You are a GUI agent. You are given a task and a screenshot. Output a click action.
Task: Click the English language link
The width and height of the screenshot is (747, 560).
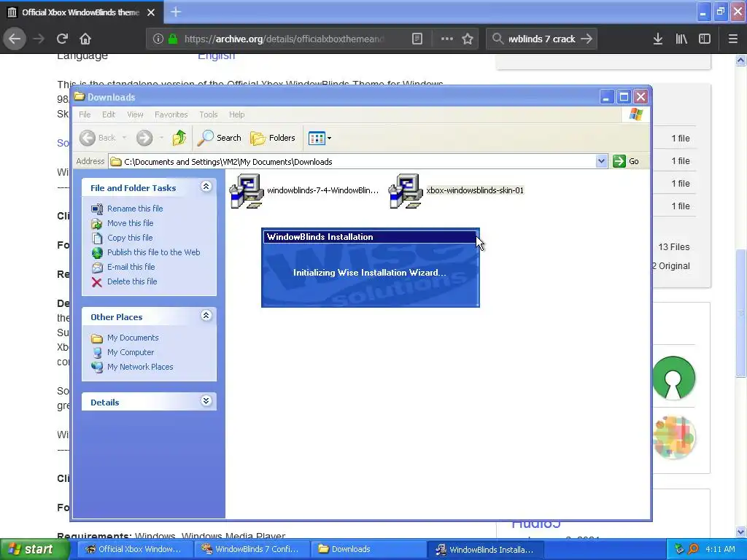(x=216, y=55)
